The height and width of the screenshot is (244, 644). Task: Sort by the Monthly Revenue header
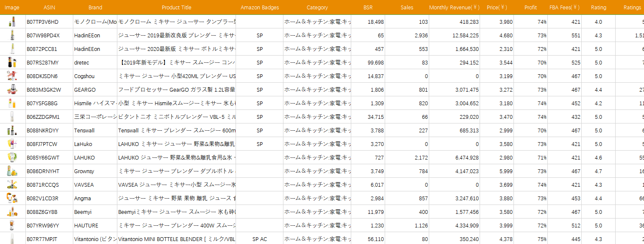[x=455, y=8]
